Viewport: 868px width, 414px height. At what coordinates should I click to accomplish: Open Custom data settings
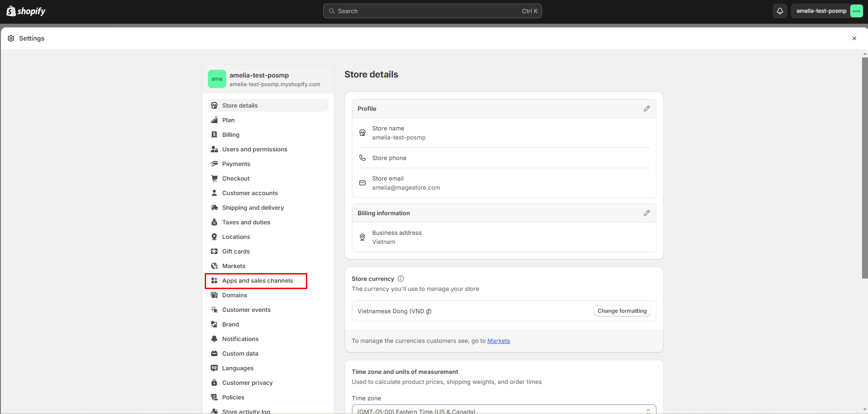[x=240, y=353]
